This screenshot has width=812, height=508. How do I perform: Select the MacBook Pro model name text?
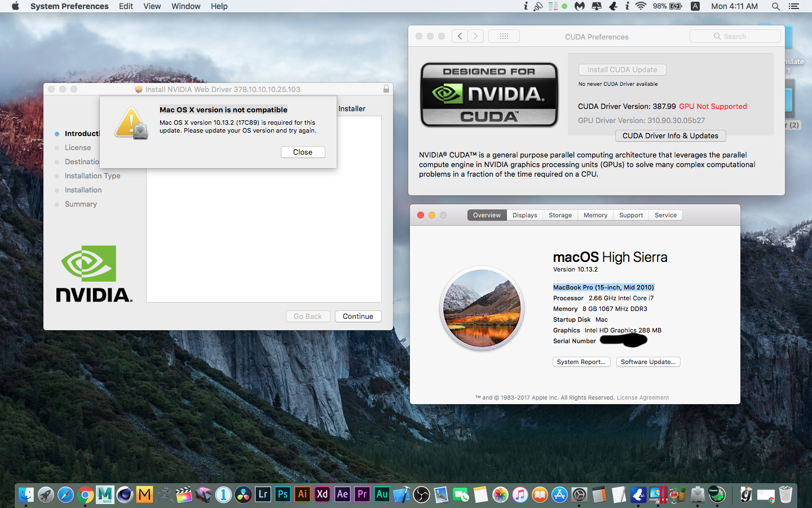coord(603,287)
